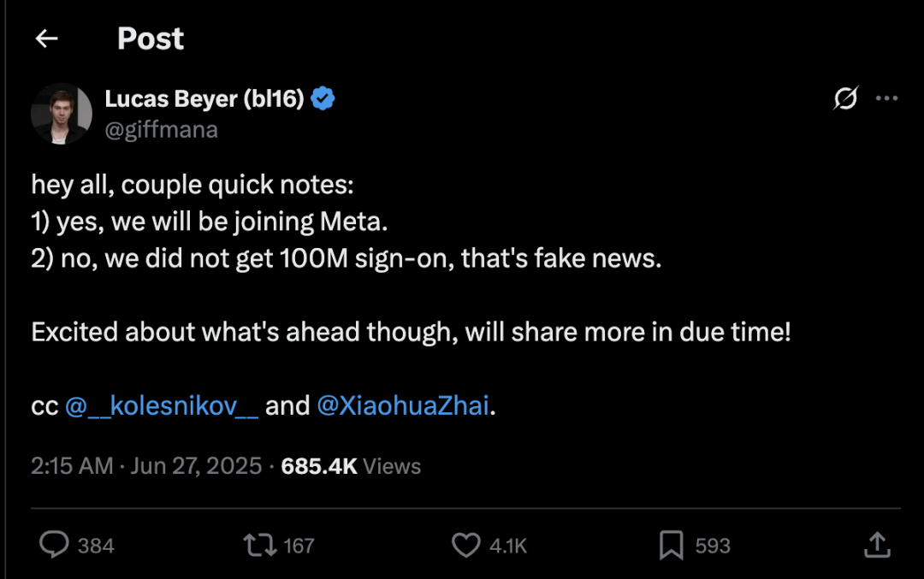Click the 593 bookmarks count
Image resolution: width=924 pixels, height=579 pixels.
point(713,546)
